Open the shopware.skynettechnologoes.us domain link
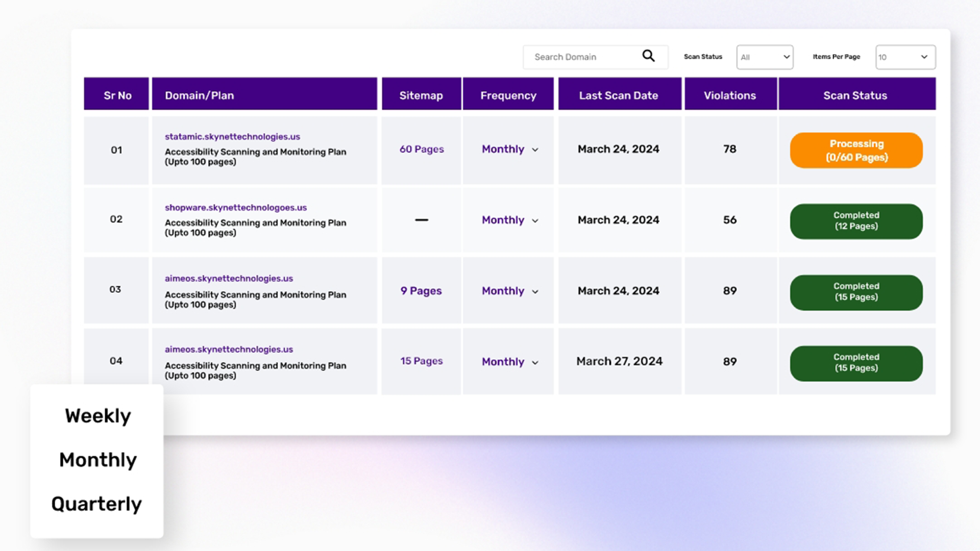The width and height of the screenshot is (980, 551). click(235, 208)
